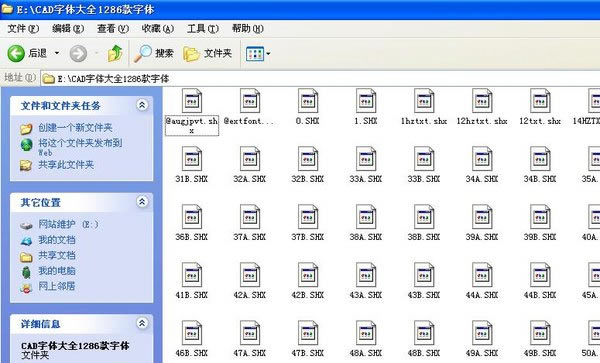Screen dimensions: 600x363
Task: Open the 搜索 search pane
Action: [x=153, y=53]
